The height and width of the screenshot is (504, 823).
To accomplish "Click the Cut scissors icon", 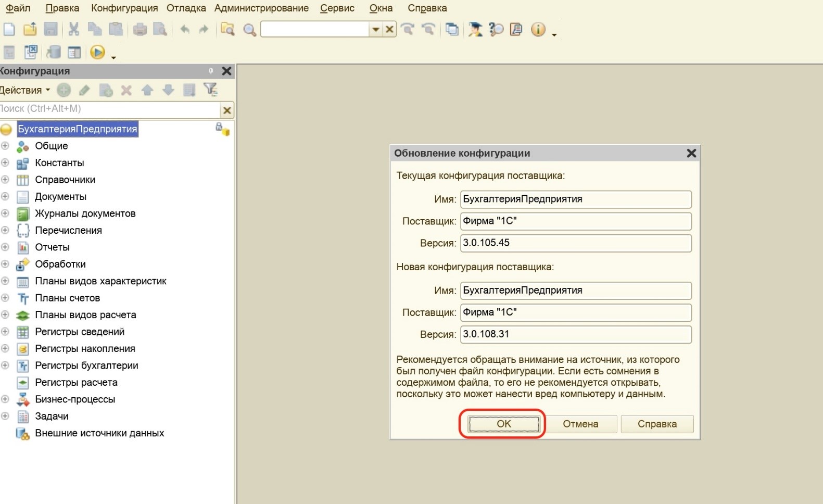I will pos(74,29).
